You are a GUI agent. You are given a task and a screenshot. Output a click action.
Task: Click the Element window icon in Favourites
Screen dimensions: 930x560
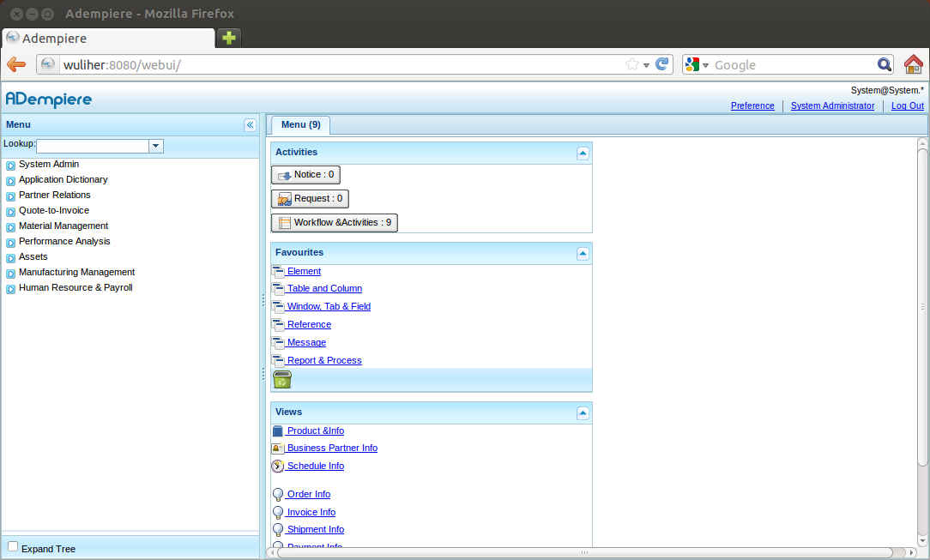[x=278, y=271]
